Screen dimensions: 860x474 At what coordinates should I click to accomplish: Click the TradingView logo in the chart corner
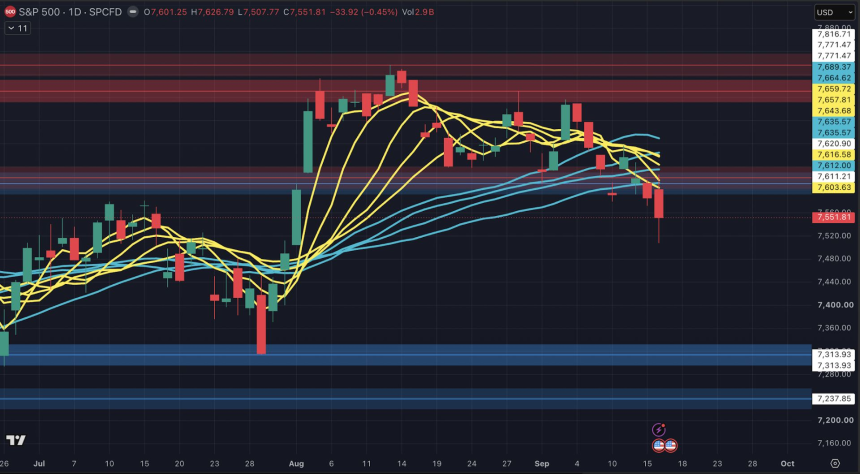tap(15, 440)
